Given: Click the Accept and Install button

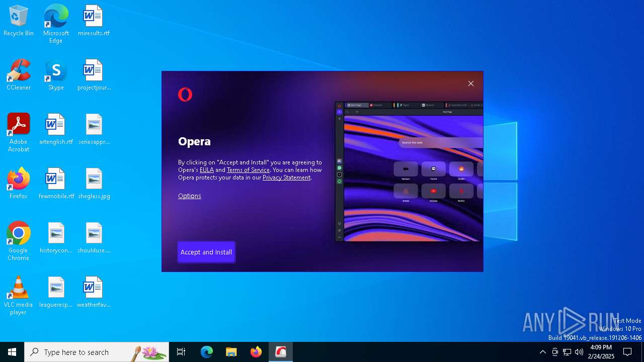Looking at the screenshot, I should point(206,252).
